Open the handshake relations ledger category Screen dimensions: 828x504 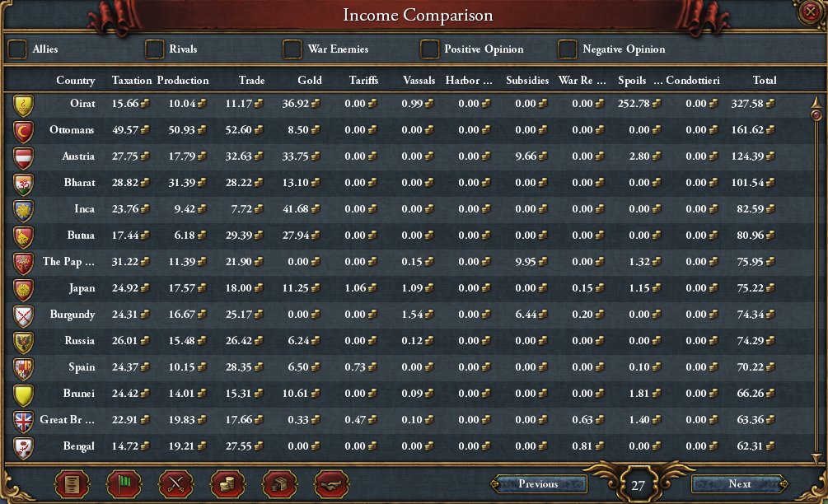(332, 484)
